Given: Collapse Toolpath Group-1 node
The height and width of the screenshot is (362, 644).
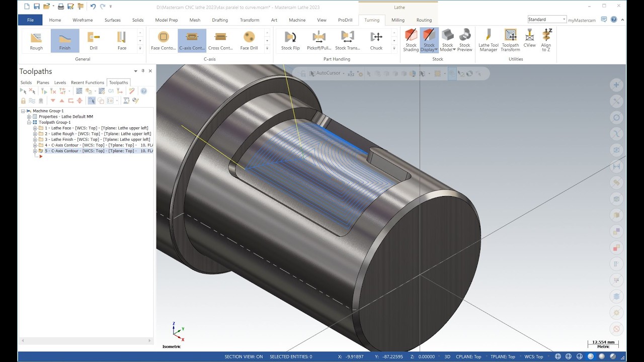Looking at the screenshot, I should click(29, 122).
